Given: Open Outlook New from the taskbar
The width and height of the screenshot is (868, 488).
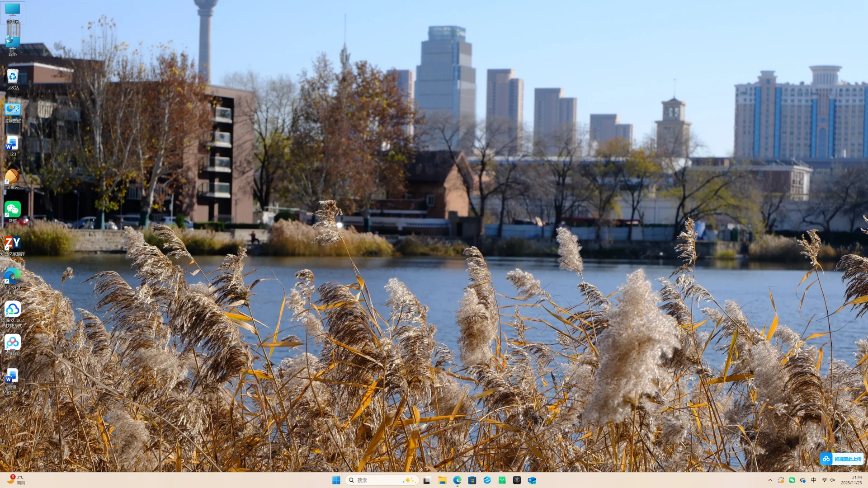Looking at the screenshot, I should 532,480.
